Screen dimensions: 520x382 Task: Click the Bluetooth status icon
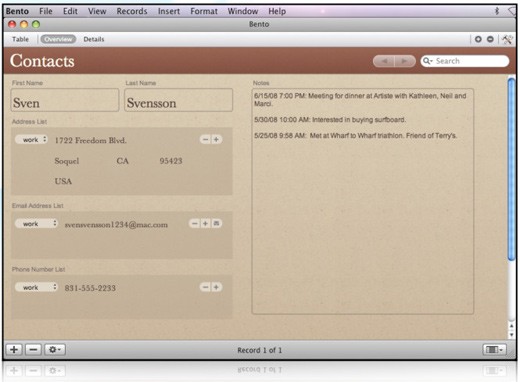click(497, 11)
